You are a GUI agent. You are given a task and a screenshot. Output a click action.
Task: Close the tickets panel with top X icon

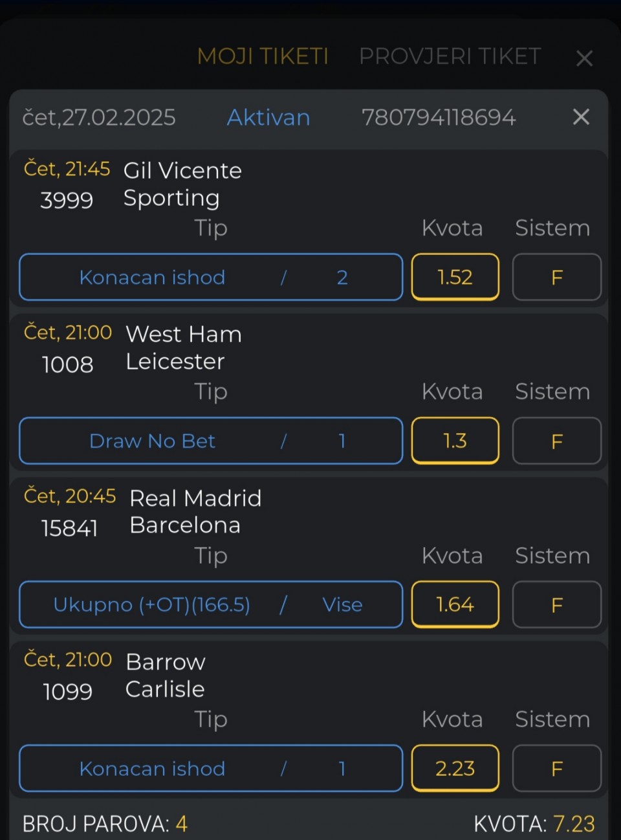pos(584,58)
